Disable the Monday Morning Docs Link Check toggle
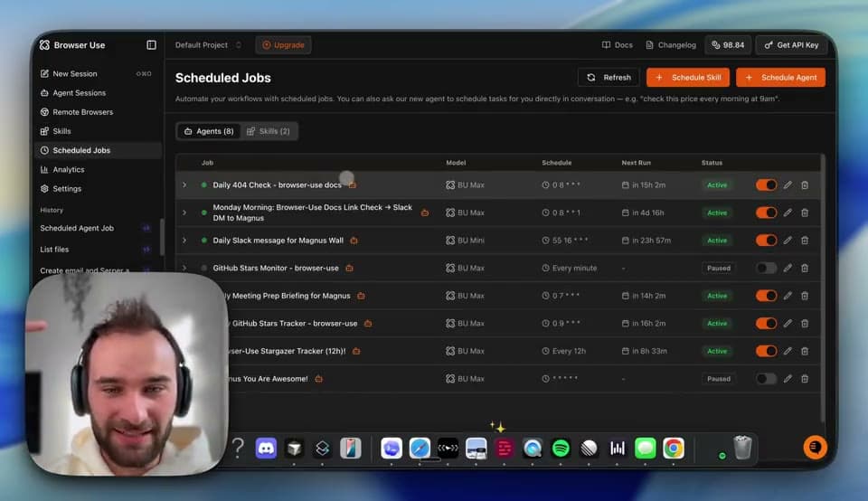This screenshot has width=868, height=501. coord(766,213)
